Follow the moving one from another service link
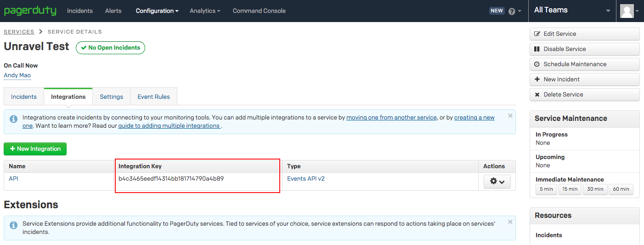This screenshot has height=245, width=644. [x=391, y=118]
